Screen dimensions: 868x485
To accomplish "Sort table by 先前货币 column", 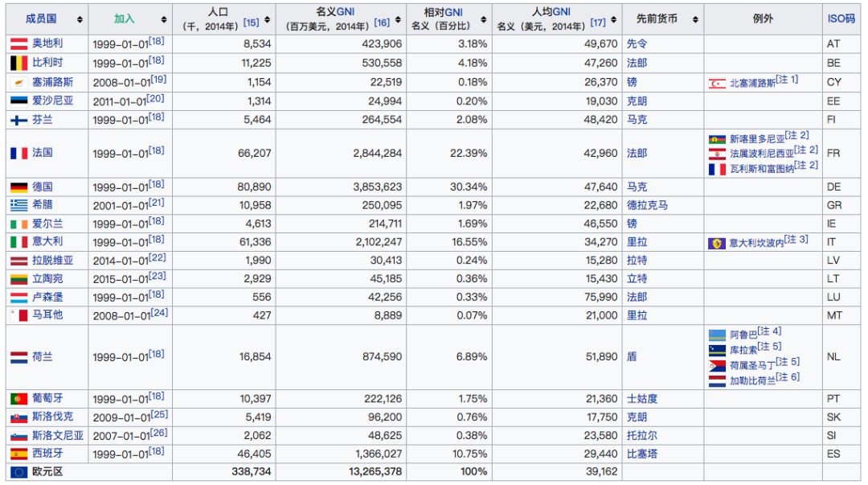I will 695,19.
